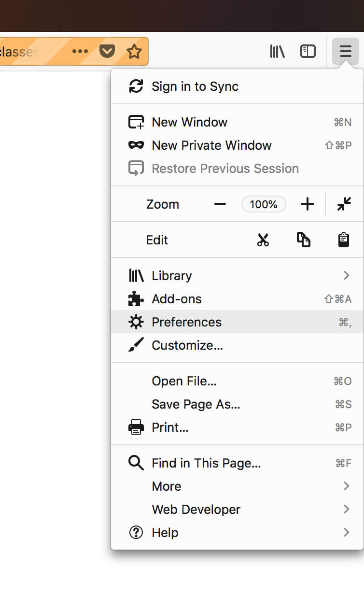Close the hamburger menu button
364x596 pixels.
pos(345,51)
